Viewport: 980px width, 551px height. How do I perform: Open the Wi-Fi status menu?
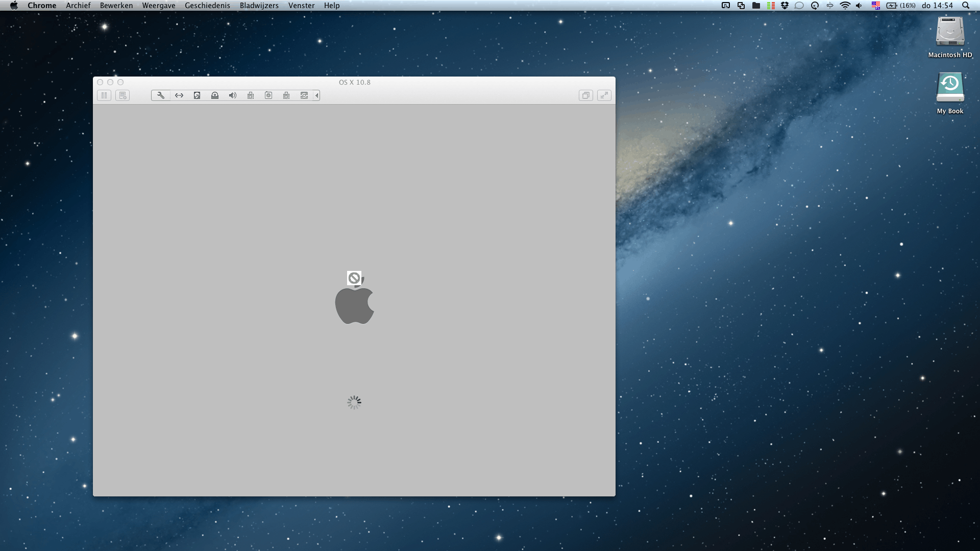pyautogui.click(x=845, y=6)
